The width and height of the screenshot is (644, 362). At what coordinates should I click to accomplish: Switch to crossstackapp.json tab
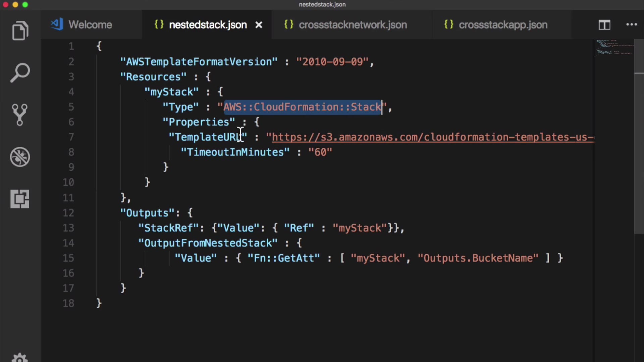(x=502, y=25)
